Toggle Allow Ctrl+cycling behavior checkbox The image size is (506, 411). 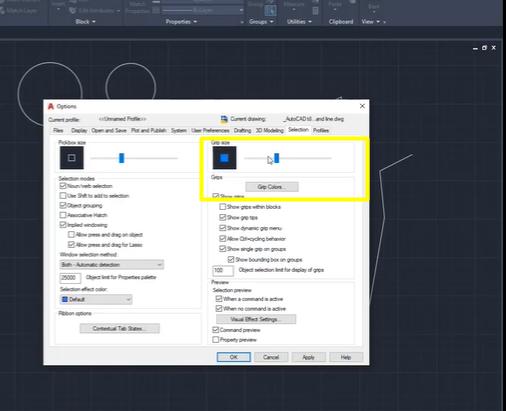coord(222,238)
